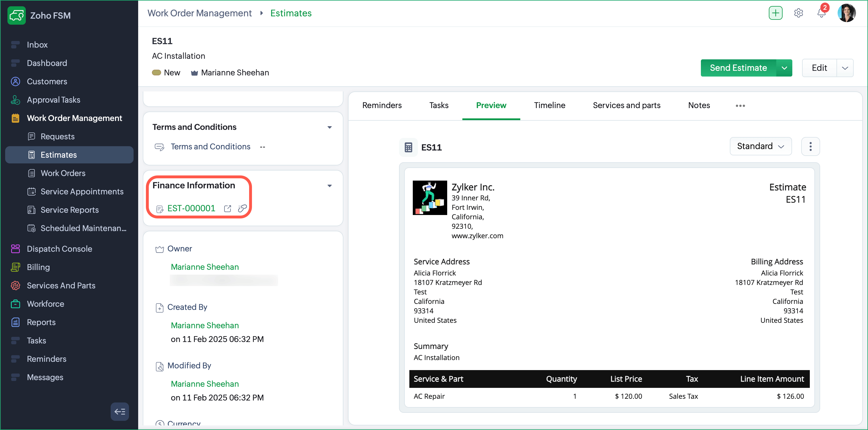Open Reports in the sidebar
The height and width of the screenshot is (430, 868).
(41, 322)
